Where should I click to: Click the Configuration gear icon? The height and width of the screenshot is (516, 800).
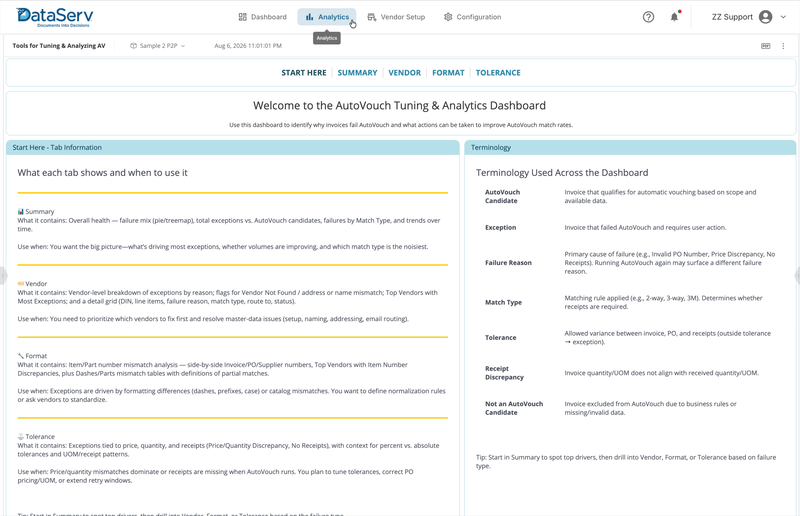[x=448, y=17]
